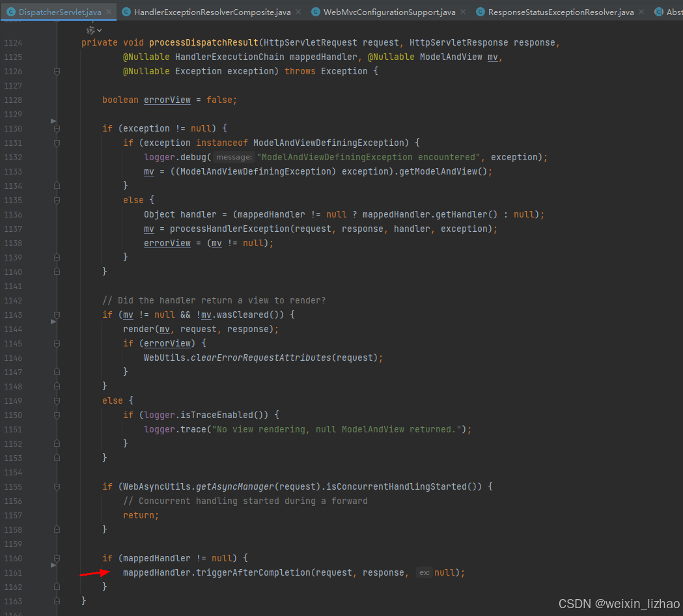The height and width of the screenshot is (616, 683).
Task: Click line number 1137 in the gutter
Action: tap(13, 229)
